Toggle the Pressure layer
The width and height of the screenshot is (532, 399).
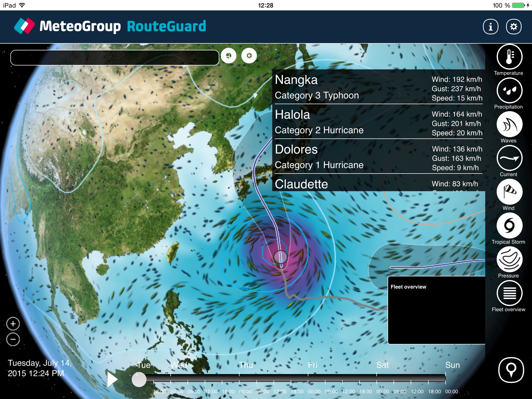click(509, 260)
